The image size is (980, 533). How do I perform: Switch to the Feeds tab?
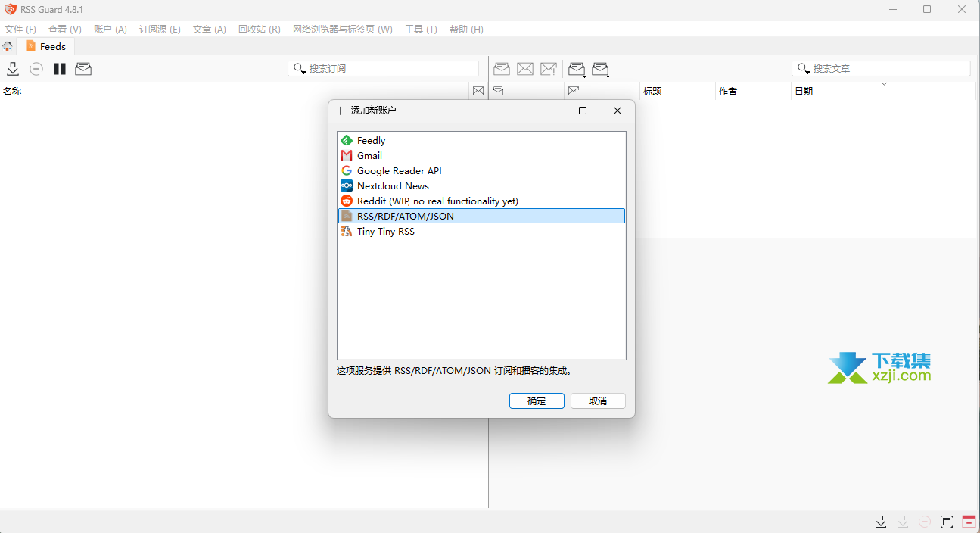(x=46, y=46)
